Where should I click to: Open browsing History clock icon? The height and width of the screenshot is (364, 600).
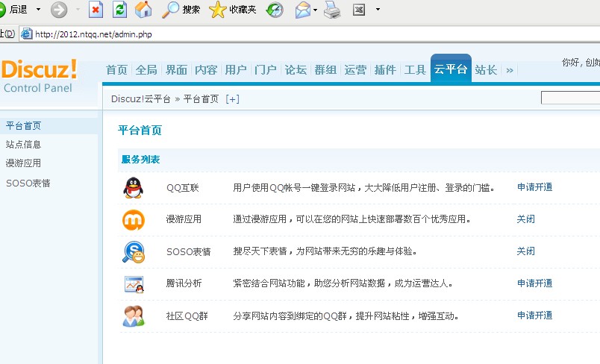[275, 10]
